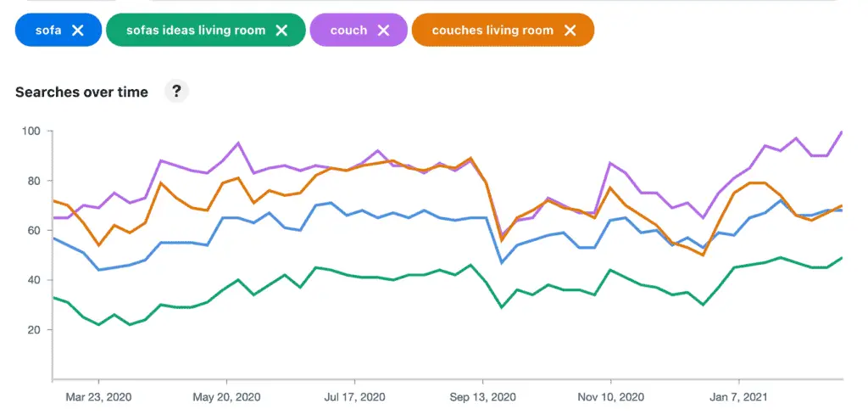Click the Nov 10, 2020 date tick

(610, 397)
